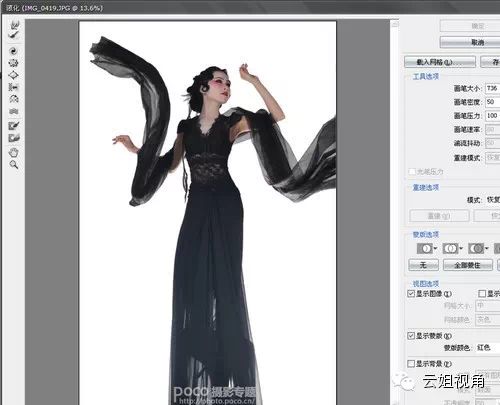Select the Twirl Clockwise tool

[x=14, y=51]
